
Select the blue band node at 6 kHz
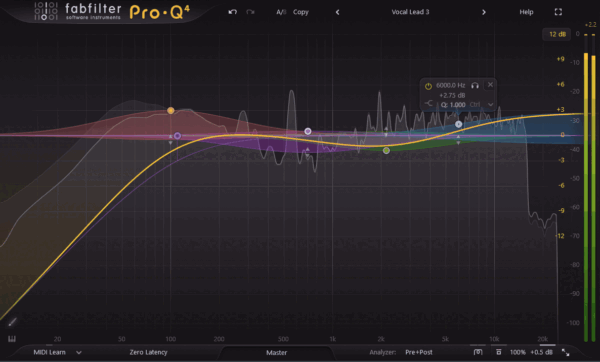[458, 124]
